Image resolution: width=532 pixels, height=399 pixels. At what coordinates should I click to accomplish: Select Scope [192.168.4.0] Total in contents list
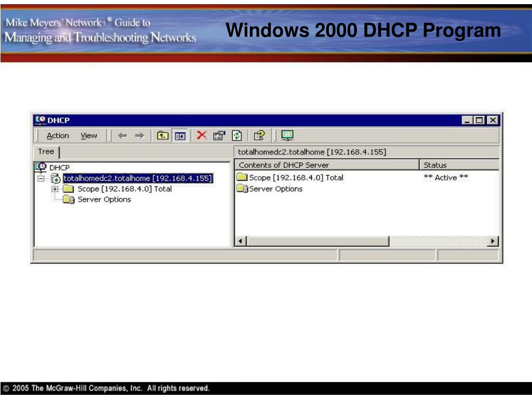coord(296,178)
